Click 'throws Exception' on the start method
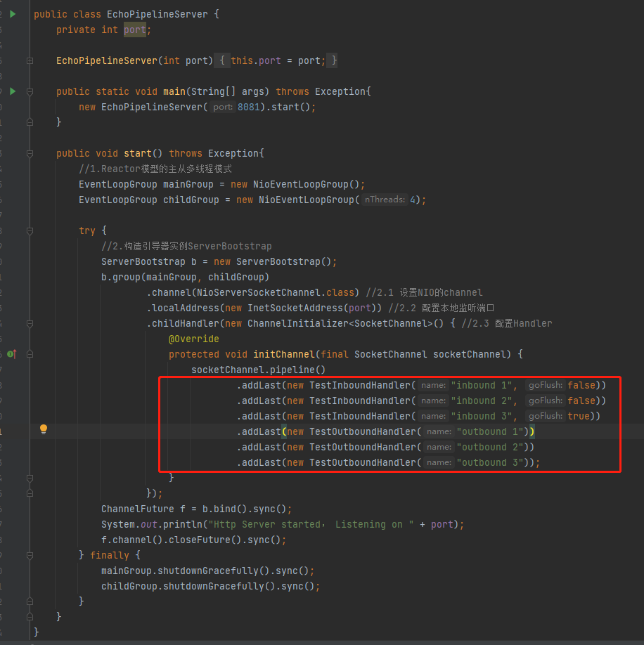The width and height of the screenshot is (644, 645). pos(214,153)
